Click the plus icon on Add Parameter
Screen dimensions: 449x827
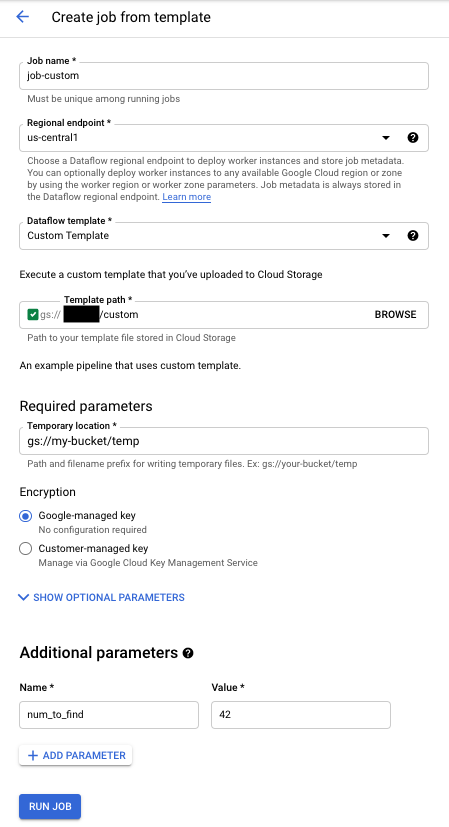point(33,755)
